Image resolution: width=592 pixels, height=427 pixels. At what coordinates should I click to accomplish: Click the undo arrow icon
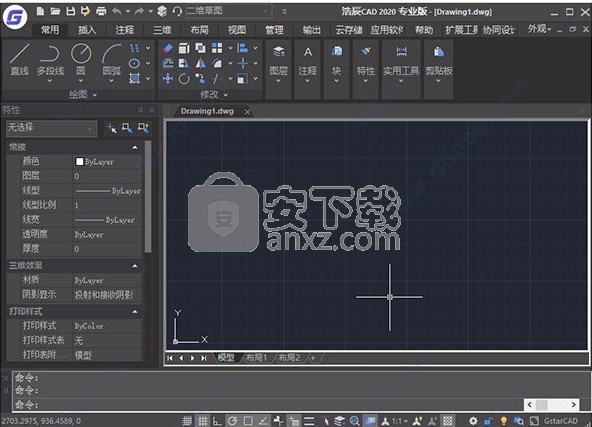click(x=117, y=11)
